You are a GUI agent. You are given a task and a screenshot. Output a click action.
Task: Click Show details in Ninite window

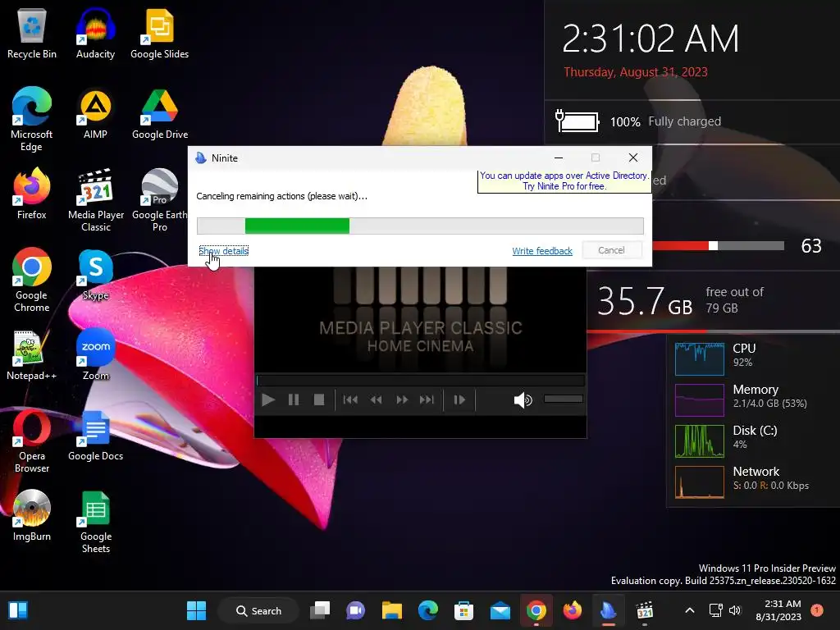pyautogui.click(x=223, y=251)
